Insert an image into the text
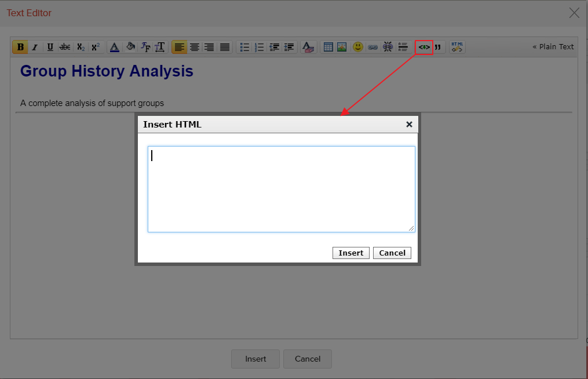The width and height of the screenshot is (588, 379). 343,47
